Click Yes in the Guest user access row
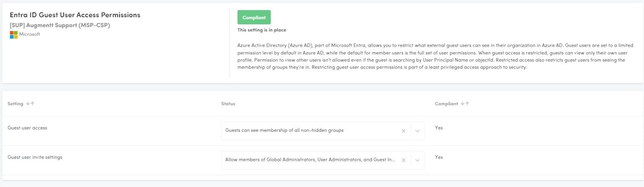Viewport: 644px width, 187px height. pyautogui.click(x=439, y=128)
